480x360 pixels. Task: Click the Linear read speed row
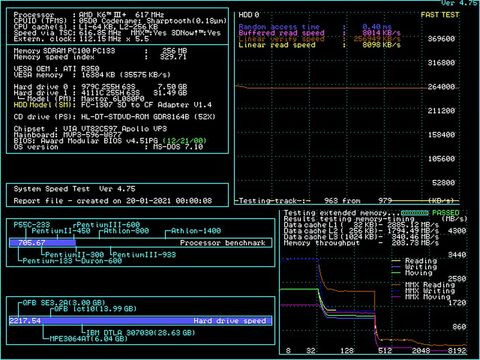coord(319,45)
